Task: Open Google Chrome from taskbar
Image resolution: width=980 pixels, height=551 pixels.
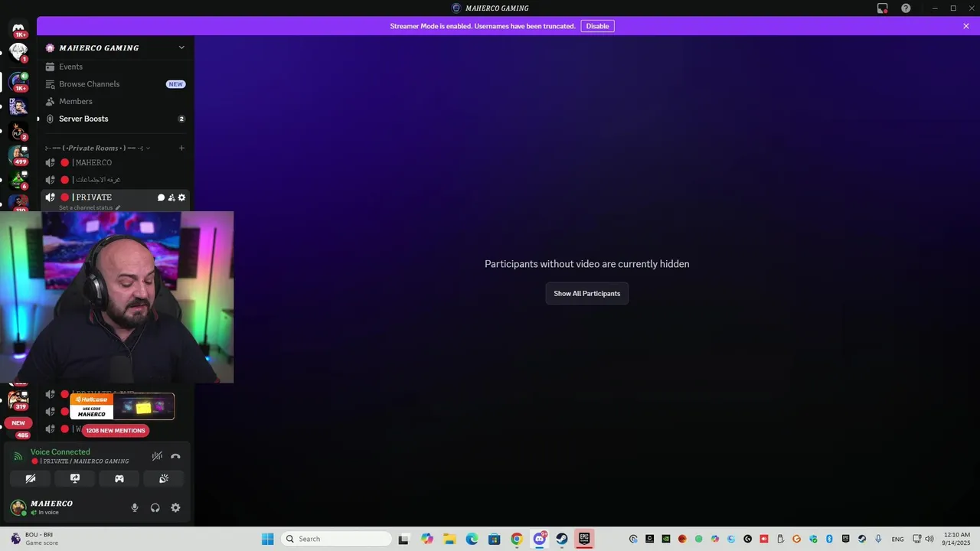Action: coord(517,539)
